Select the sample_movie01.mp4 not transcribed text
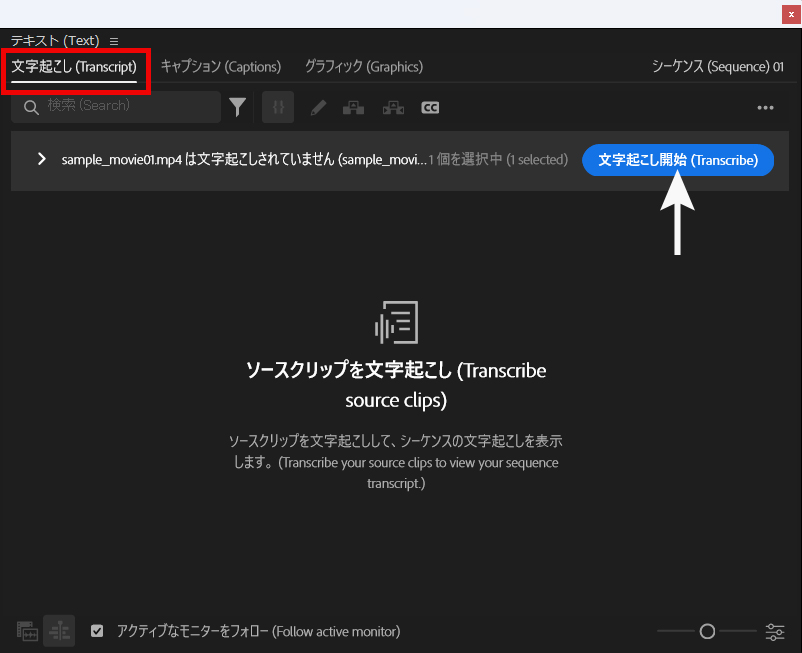 [x=244, y=160]
